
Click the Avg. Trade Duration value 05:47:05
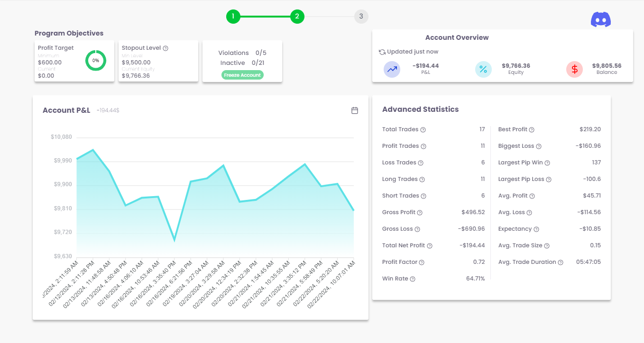589,262
